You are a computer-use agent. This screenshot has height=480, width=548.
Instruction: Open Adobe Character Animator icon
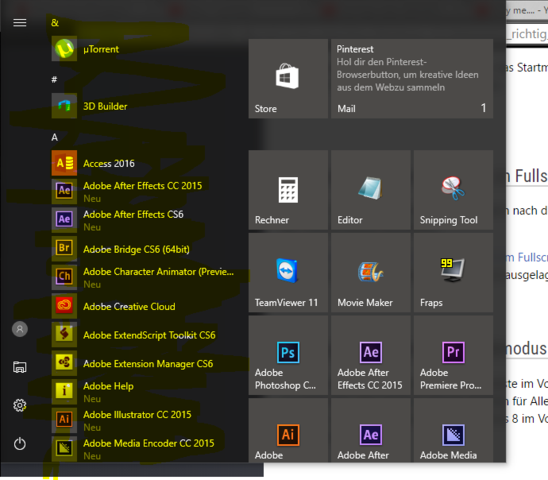point(64,277)
